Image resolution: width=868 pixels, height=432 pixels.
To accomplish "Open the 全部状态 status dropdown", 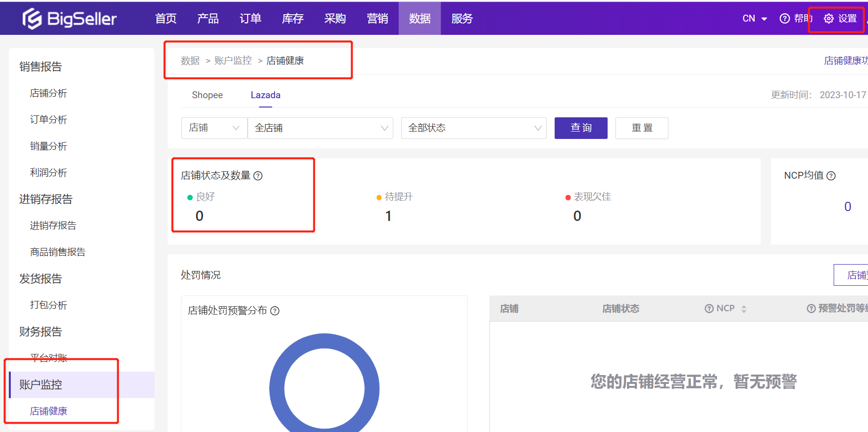I will (474, 128).
